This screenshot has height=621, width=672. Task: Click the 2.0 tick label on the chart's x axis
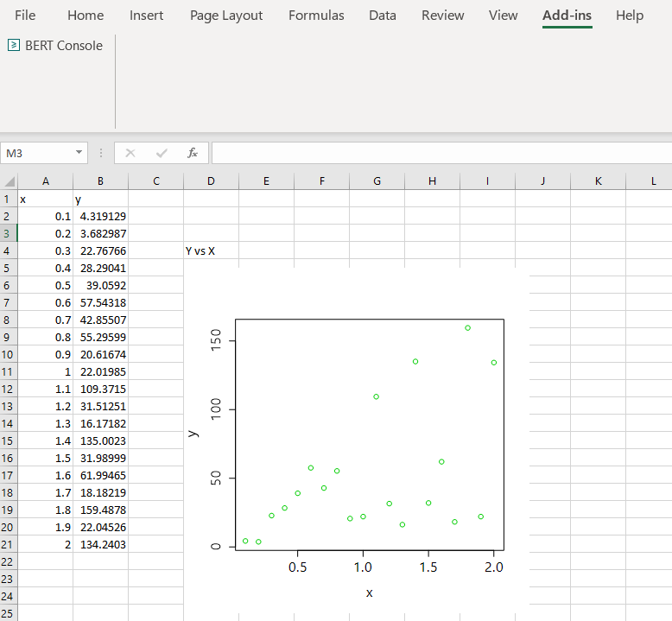pyautogui.click(x=494, y=567)
